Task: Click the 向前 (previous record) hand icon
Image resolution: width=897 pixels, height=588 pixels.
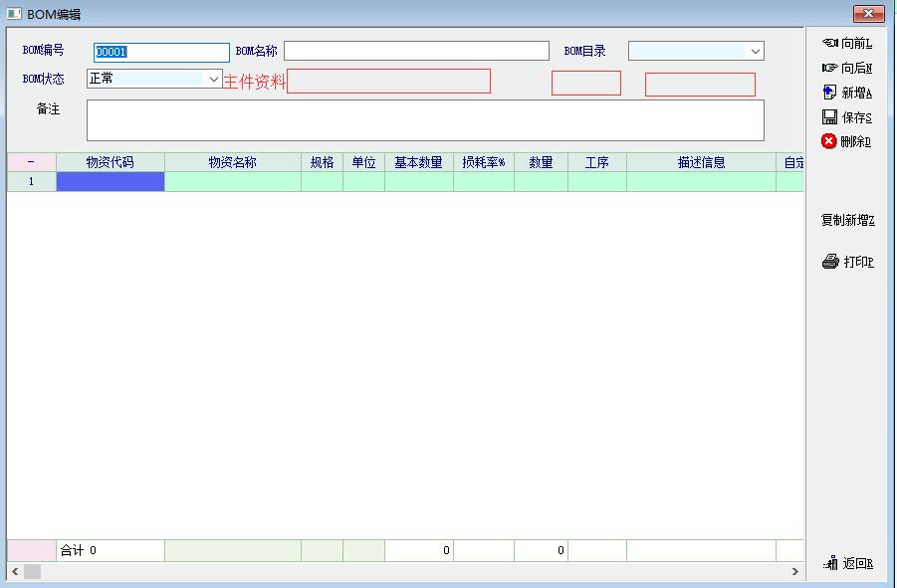Action: tap(829, 43)
